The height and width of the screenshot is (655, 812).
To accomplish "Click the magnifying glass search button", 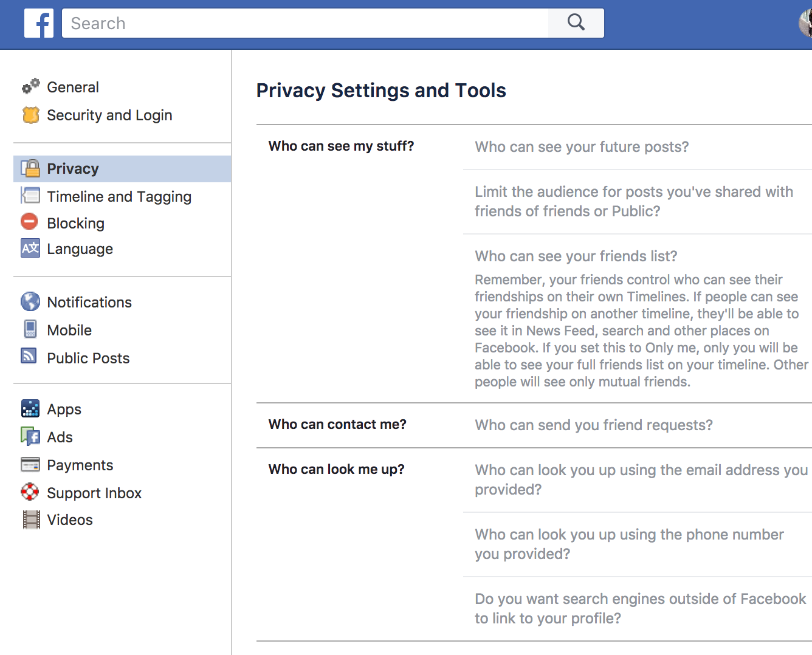I will tap(576, 23).
